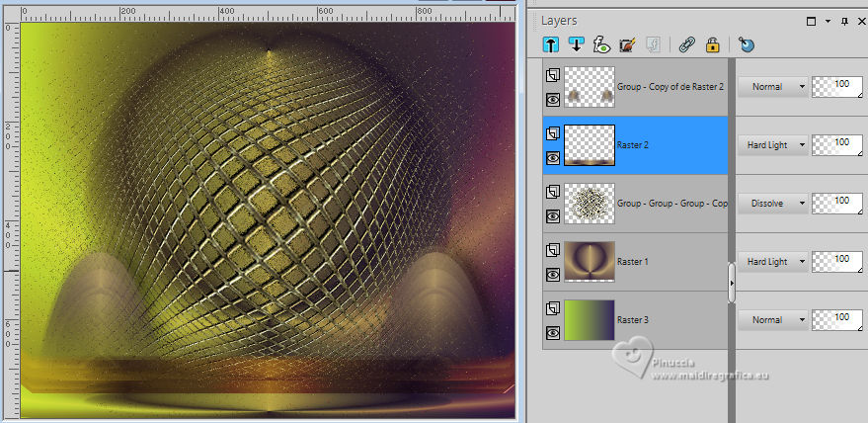This screenshot has height=423, width=868.
Task: Select the Raster 2 layer thumbnail
Action: click(x=589, y=145)
